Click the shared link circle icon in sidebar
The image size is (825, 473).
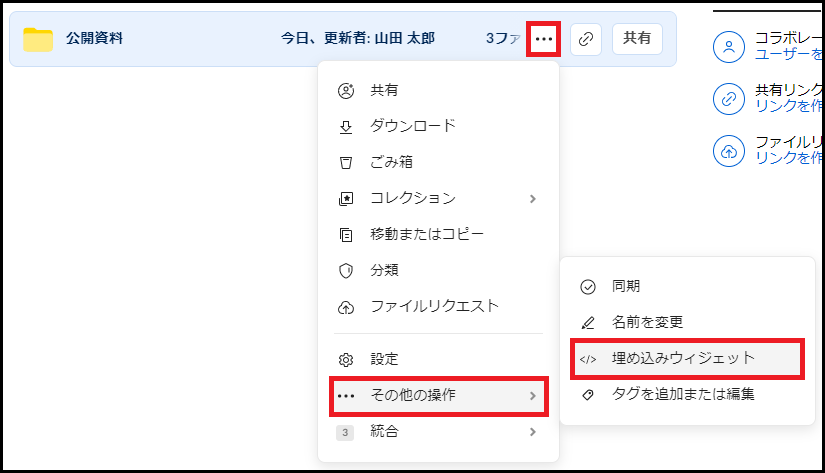729,98
